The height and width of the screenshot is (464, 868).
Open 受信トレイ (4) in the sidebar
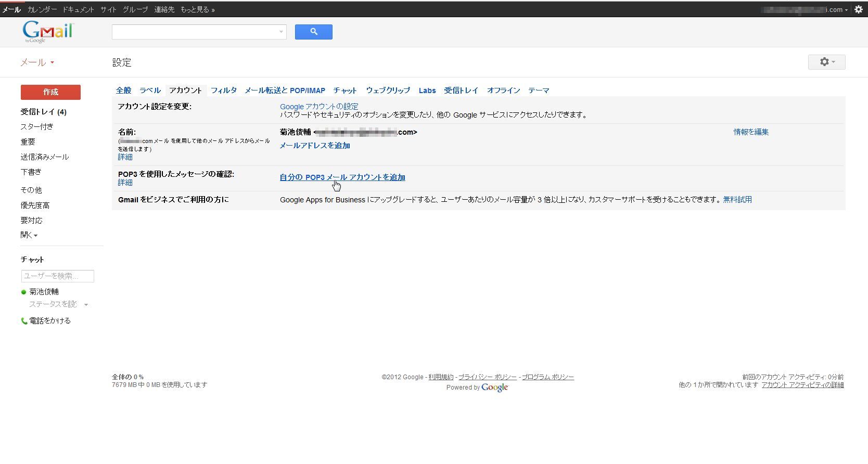point(44,112)
